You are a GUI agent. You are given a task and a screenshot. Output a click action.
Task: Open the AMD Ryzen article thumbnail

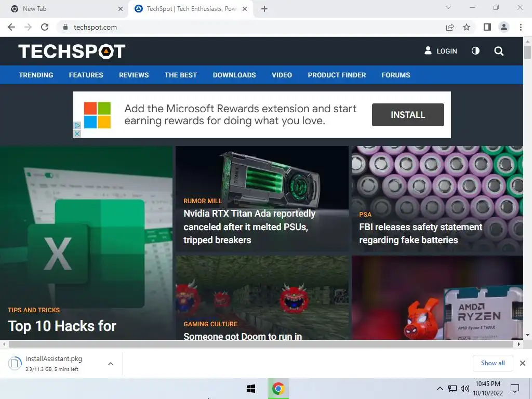[437, 298]
